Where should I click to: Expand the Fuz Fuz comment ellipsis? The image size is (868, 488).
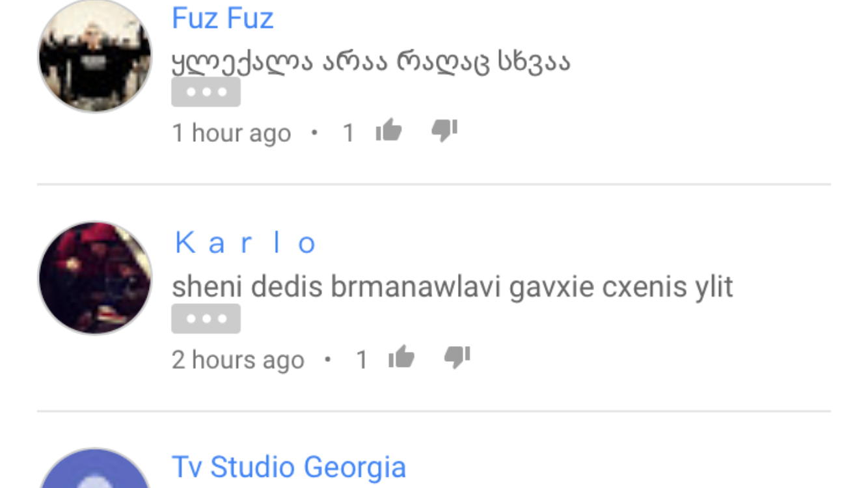click(206, 92)
